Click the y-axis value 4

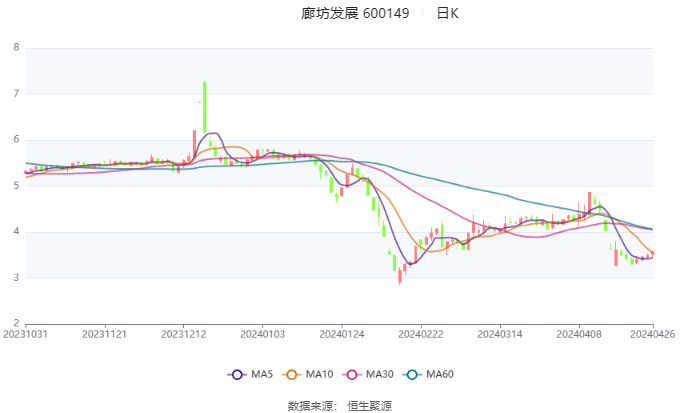click(x=16, y=232)
